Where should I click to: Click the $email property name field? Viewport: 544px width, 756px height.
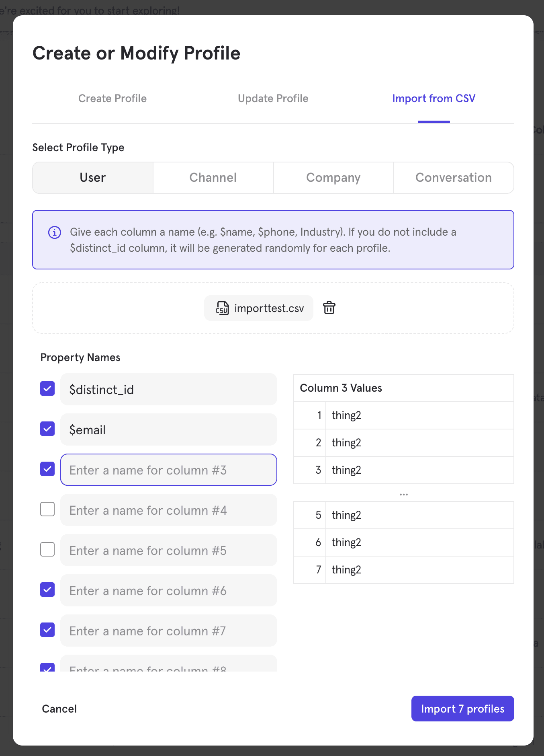169,430
